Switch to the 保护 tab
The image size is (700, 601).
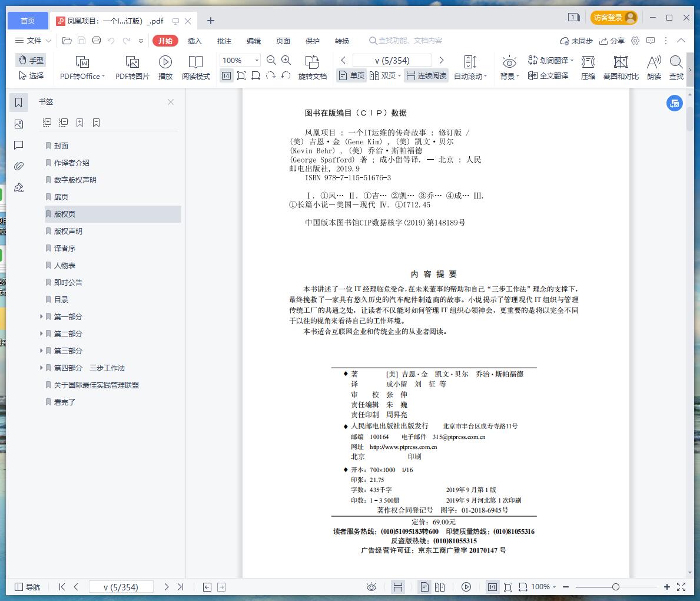313,41
